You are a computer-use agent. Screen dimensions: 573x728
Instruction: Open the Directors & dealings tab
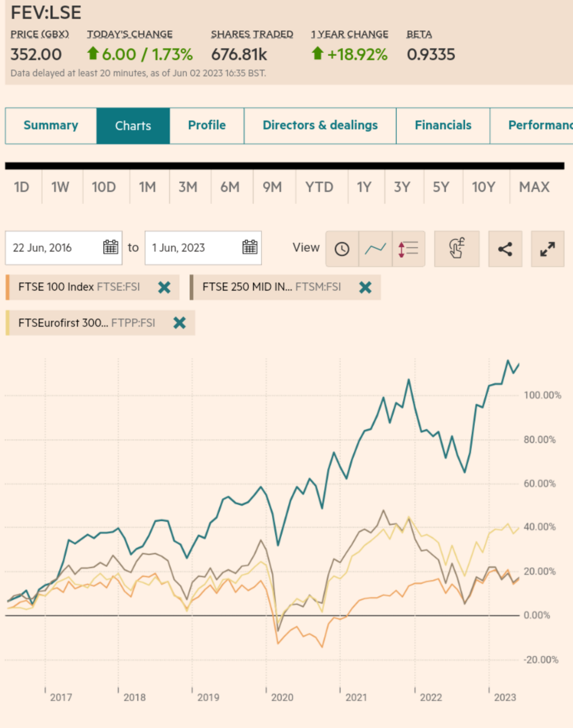click(x=320, y=126)
